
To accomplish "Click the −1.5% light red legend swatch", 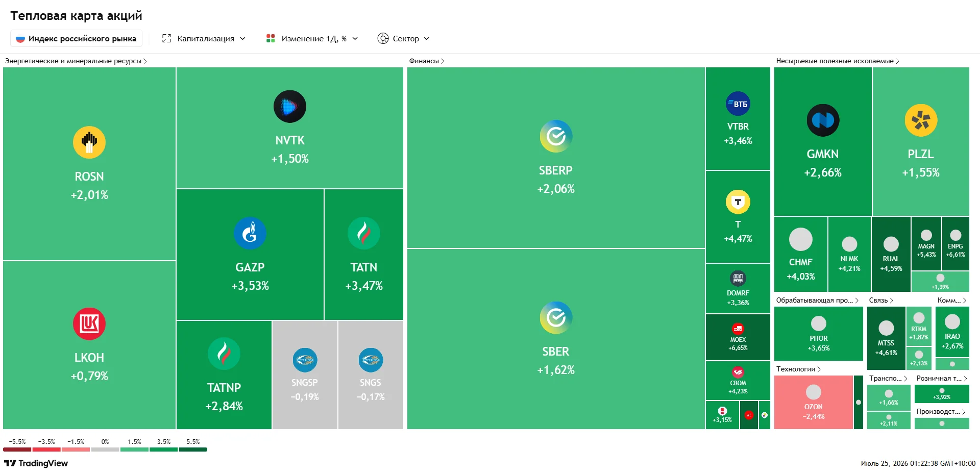I will [76, 450].
